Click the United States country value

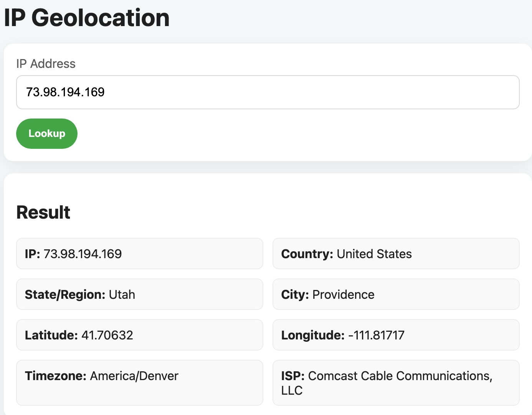click(374, 254)
